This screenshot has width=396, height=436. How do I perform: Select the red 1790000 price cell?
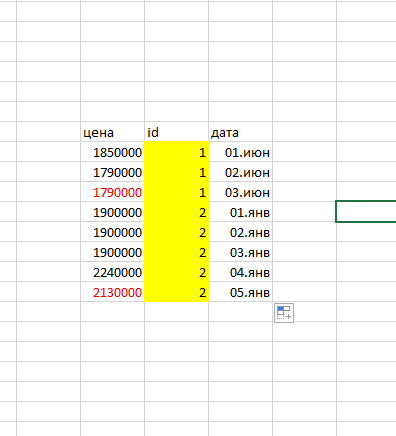coord(112,192)
